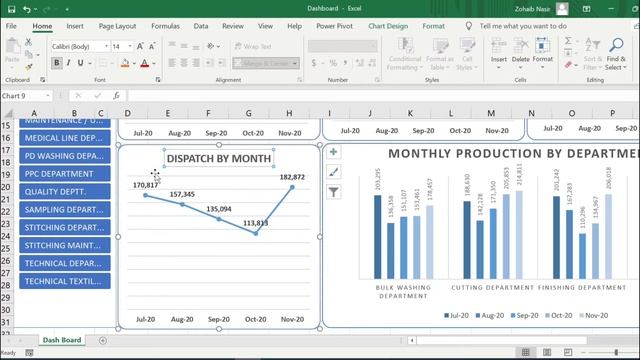Open the Font Color dropdown arrow
640x360 pixels.
[154, 64]
